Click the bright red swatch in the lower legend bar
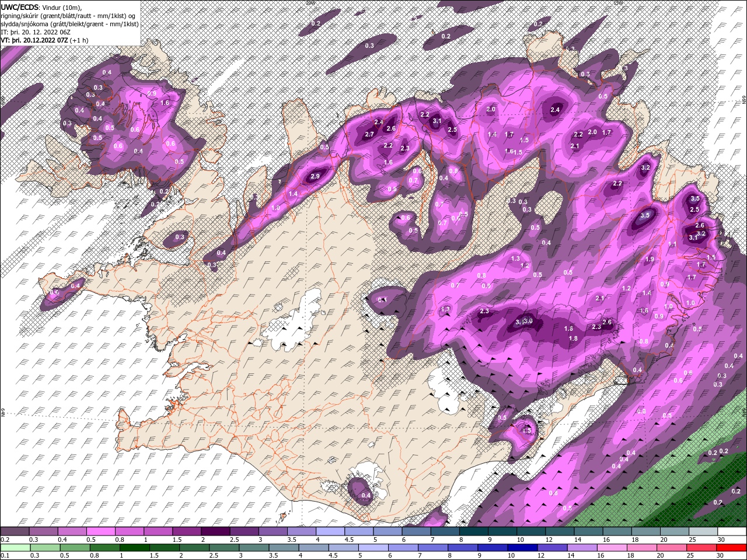Screen dimensions: 747x560 click(731, 548)
